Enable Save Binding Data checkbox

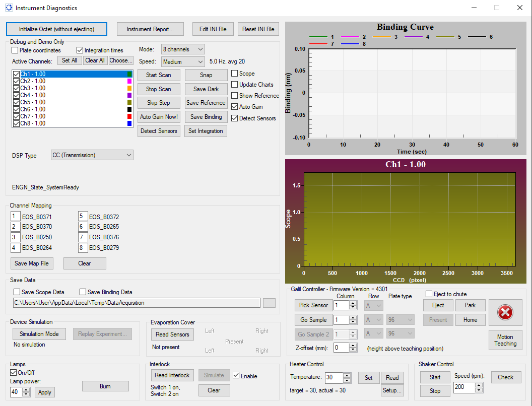[x=83, y=292]
